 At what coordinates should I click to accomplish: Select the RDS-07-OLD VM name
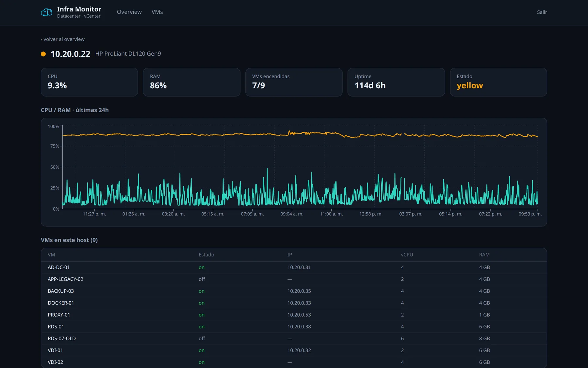[62, 339]
